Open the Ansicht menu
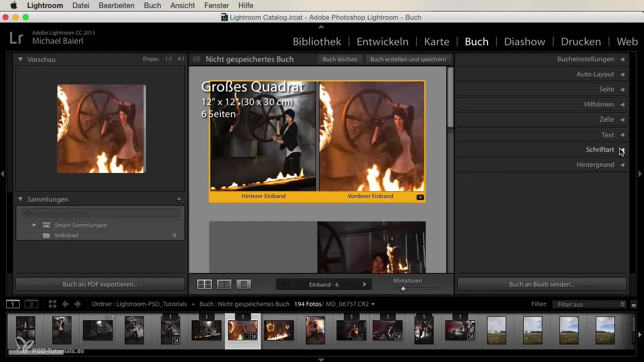This screenshot has height=362, width=644. point(183,6)
